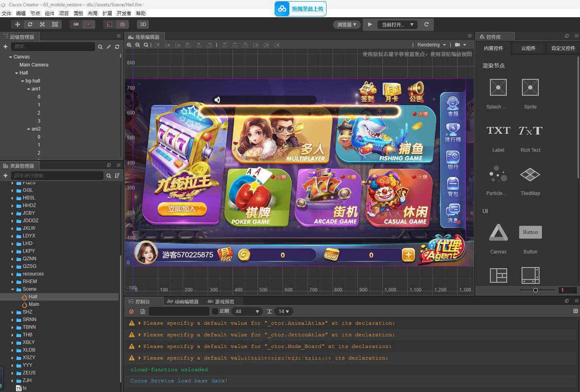
Task: Zoom in the scene editor view
Action: click(x=129, y=45)
